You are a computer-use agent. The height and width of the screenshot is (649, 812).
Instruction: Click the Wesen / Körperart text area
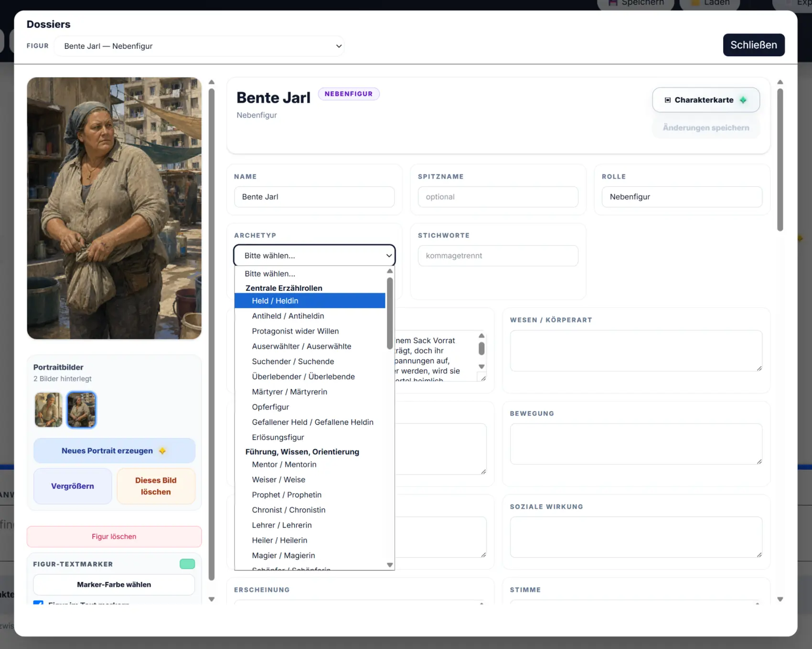coord(636,351)
